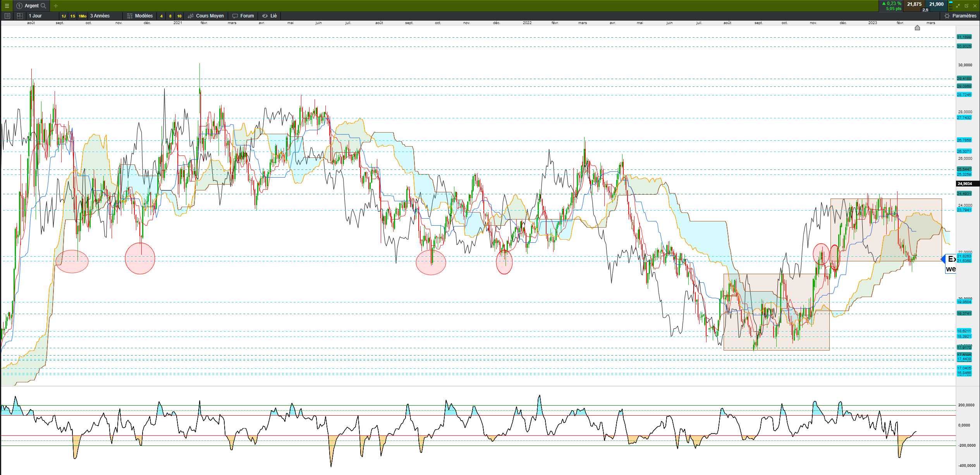980x475 pixels.
Task: Select the 26,7858 price level label
Action: click(964, 140)
